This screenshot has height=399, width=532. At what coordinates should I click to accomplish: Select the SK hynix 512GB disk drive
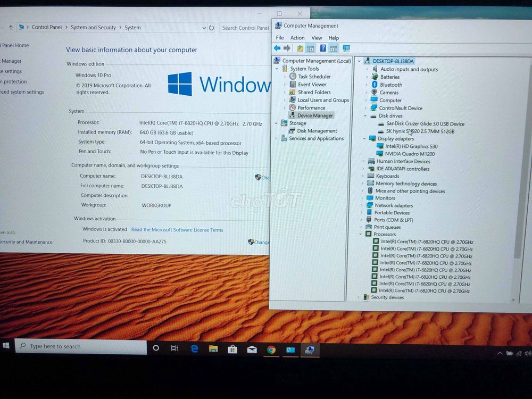420,131
